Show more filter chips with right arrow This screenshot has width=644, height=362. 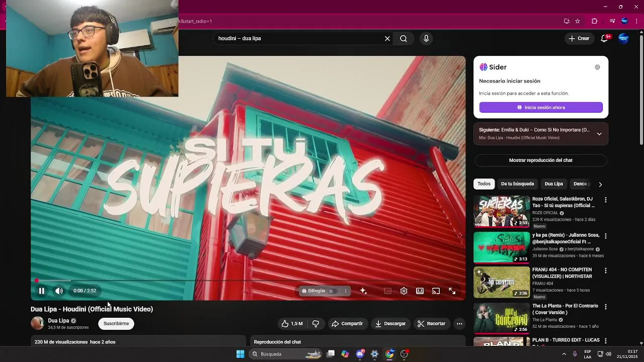tap(600, 185)
